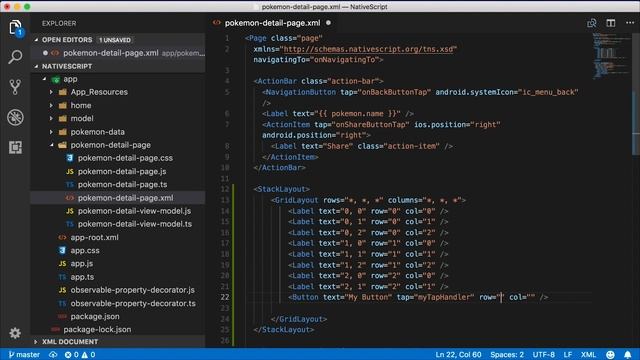Place cursor in the GridLayout rows line
Viewport: 640px width, 360px height.
pyautogui.click(x=368, y=200)
